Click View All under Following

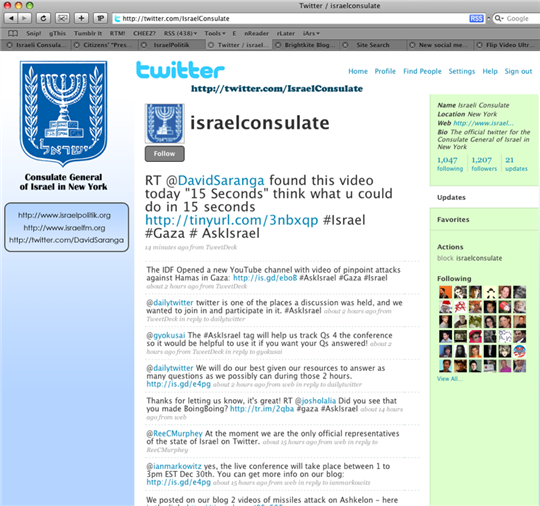449,379
